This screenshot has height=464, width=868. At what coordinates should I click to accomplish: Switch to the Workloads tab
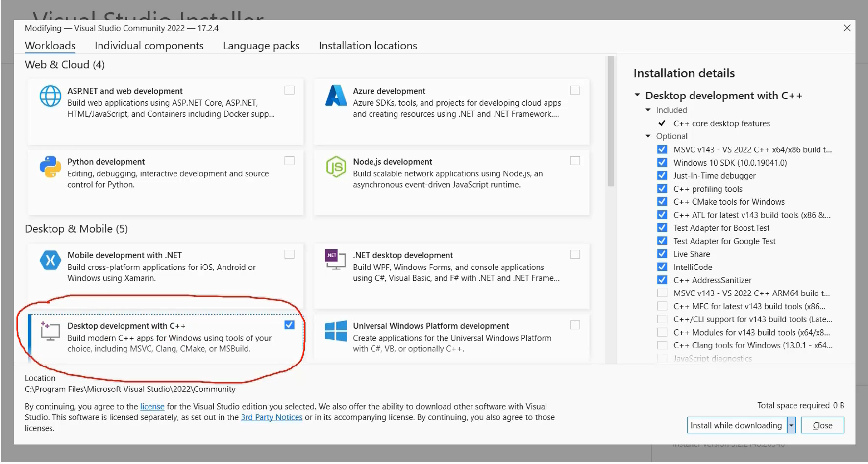coord(50,46)
